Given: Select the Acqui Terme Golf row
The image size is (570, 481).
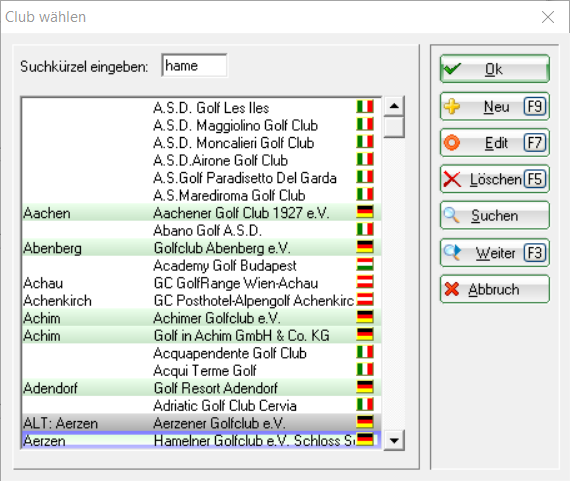Looking at the screenshot, I should point(201,370).
